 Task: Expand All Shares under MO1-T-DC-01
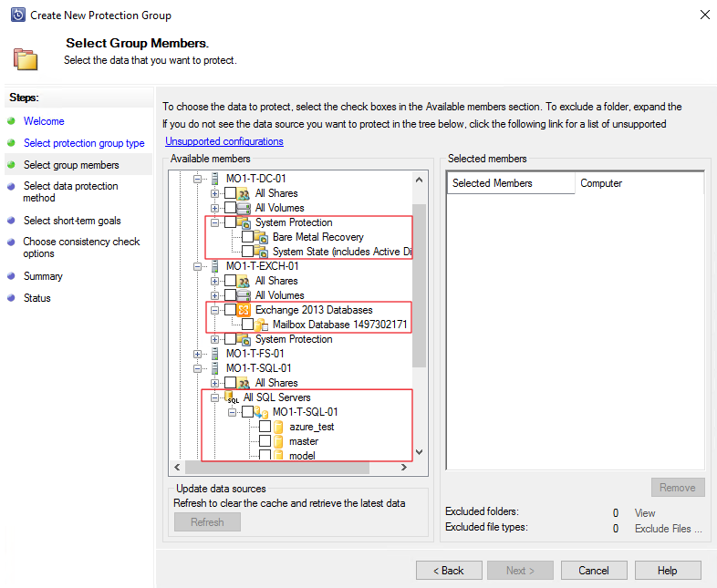point(215,193)
